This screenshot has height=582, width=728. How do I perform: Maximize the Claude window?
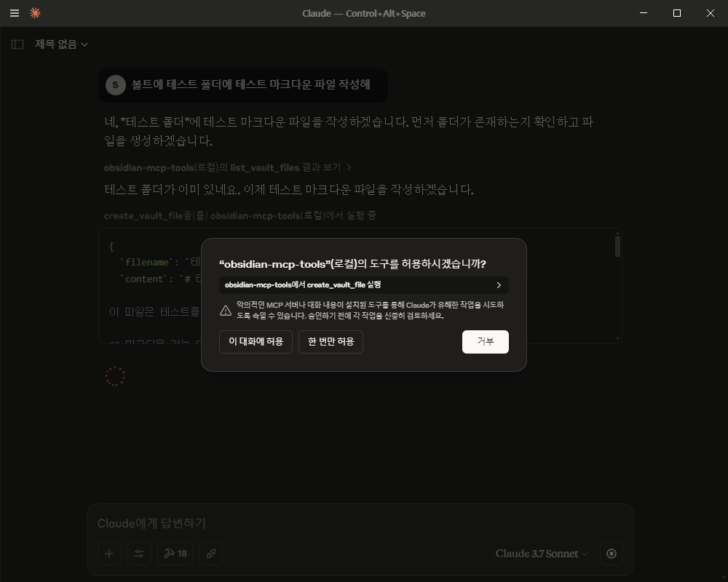677,13
